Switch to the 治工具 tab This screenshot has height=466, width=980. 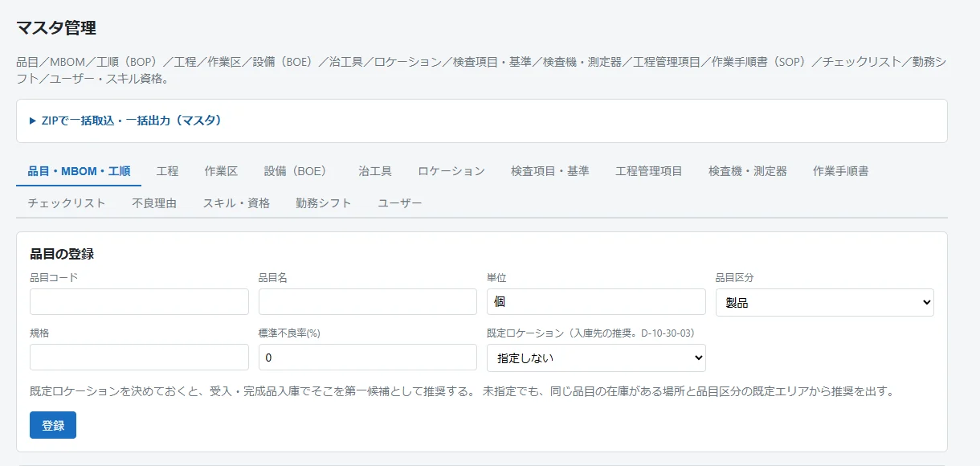coord(375,171)
